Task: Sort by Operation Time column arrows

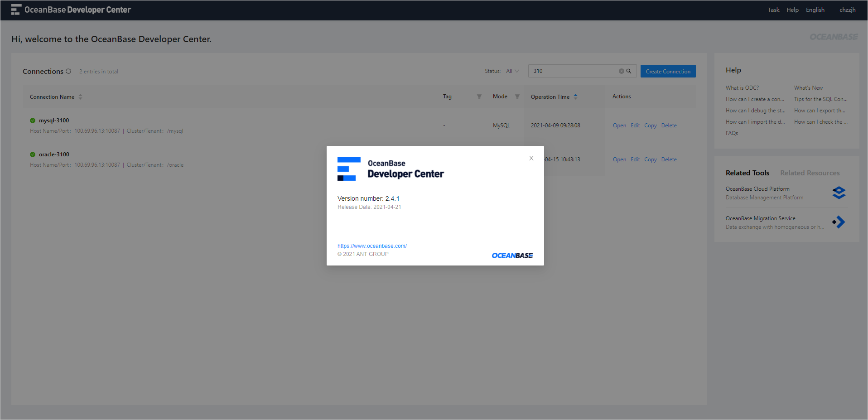Action: pyautogui.click(x=576, y=97)
